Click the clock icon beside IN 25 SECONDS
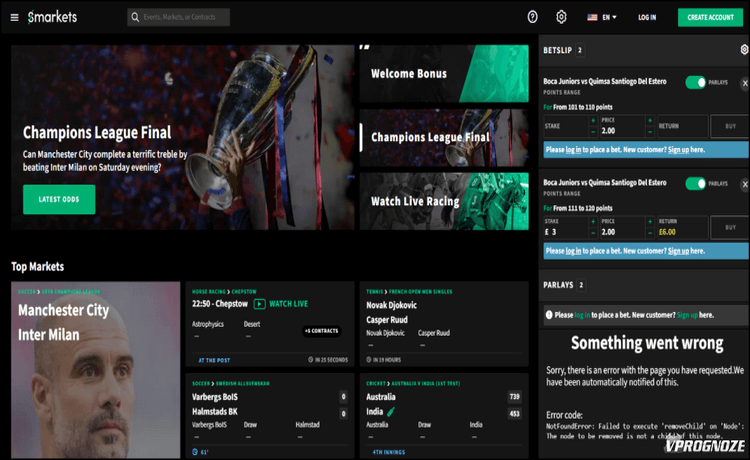750x460 pixels. [310, 360]
